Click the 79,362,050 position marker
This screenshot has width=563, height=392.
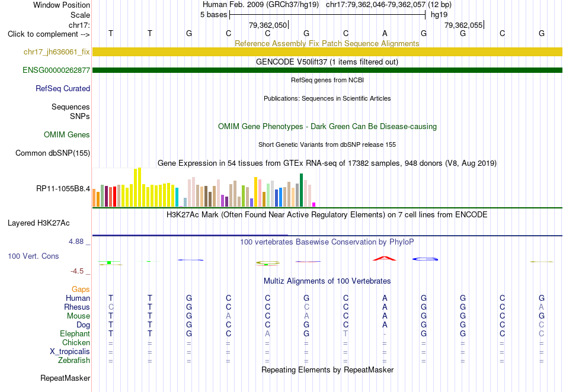(268, 25)
